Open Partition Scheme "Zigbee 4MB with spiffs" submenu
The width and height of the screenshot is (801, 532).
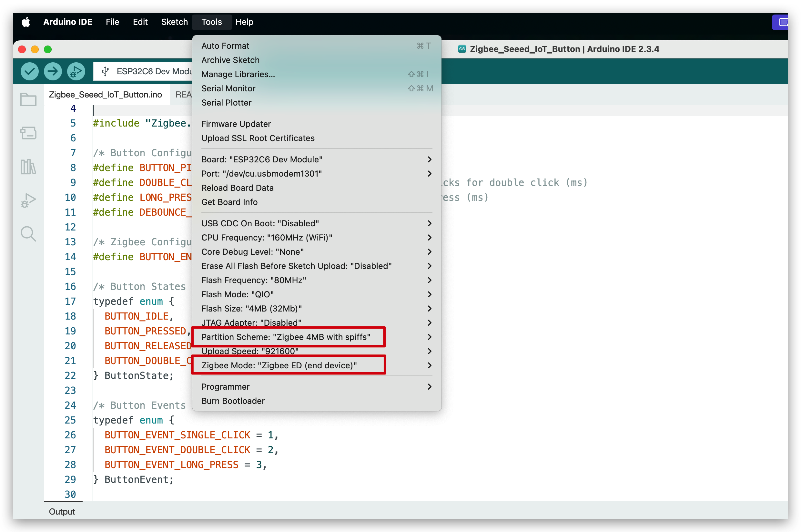pos(316,337)
